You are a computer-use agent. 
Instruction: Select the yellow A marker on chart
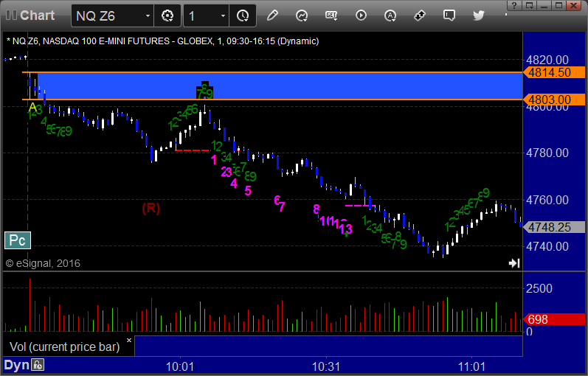(32, 108)
